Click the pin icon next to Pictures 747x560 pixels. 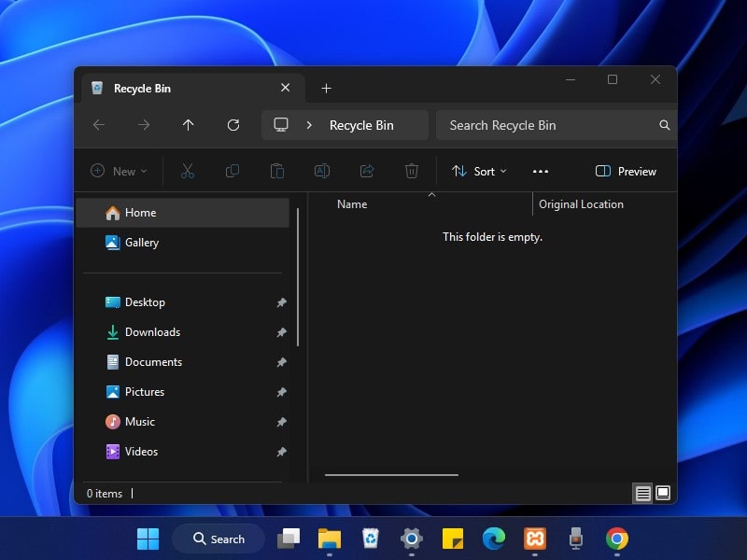282,392
